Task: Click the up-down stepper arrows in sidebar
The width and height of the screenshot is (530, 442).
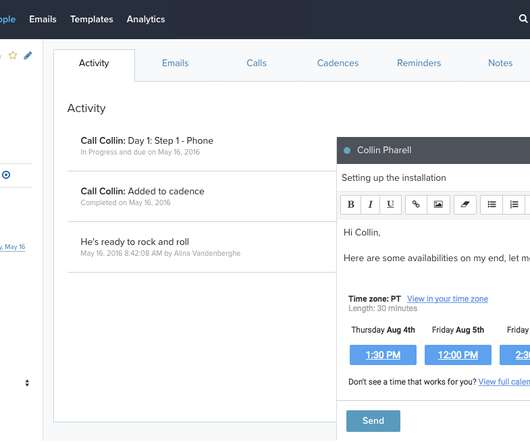Action: click(27, 383)
